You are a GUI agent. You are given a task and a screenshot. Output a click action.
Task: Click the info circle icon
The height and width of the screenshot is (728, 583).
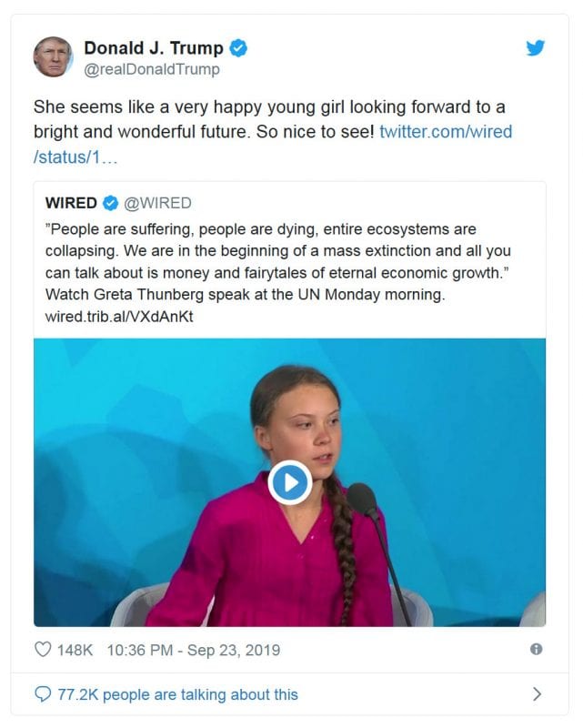point(536,650)
